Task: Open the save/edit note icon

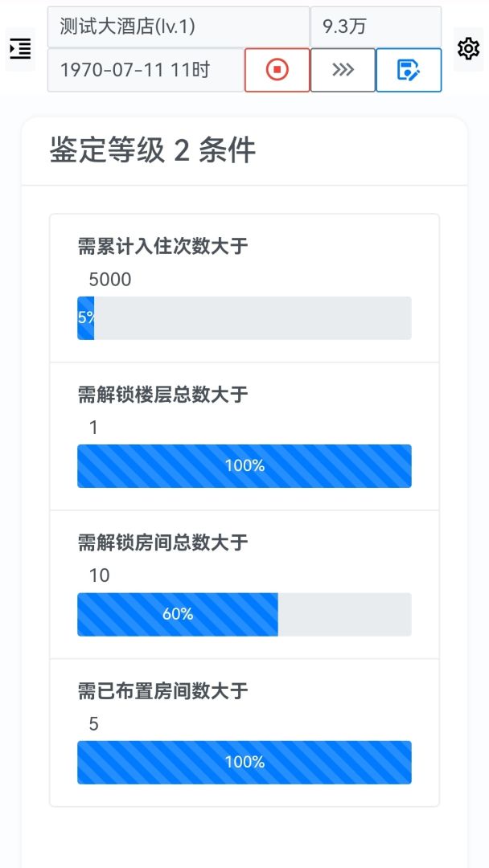Action: pos(409,69)
